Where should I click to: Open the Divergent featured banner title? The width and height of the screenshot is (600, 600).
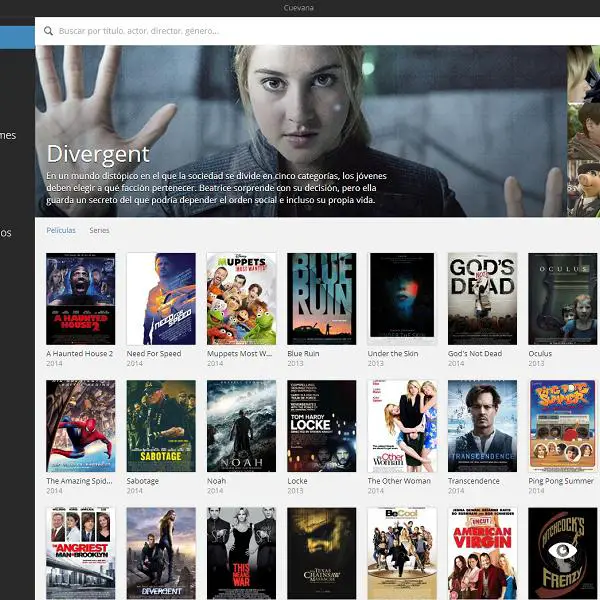[98, 154]
